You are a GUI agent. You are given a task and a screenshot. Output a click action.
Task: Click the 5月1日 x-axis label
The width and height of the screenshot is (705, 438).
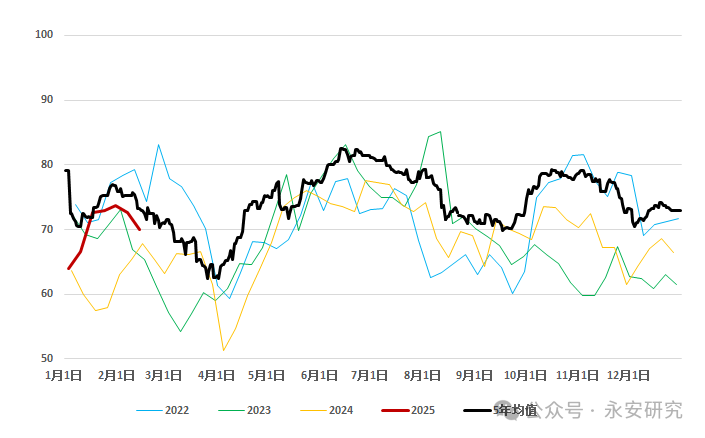pyautogui.click(x=266, y=376)
